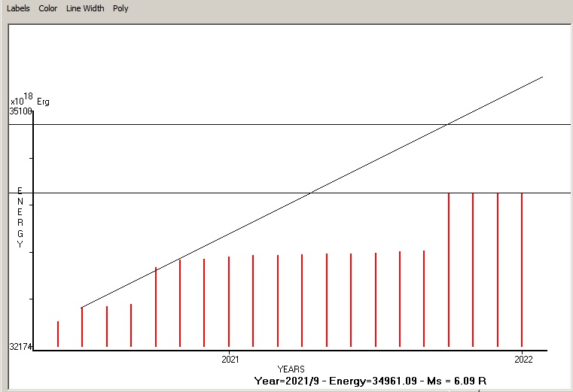The height and width of the screenshot is (392, 573).
Task: Click the x10^18 Erg unit label
Action: point(30,100)
